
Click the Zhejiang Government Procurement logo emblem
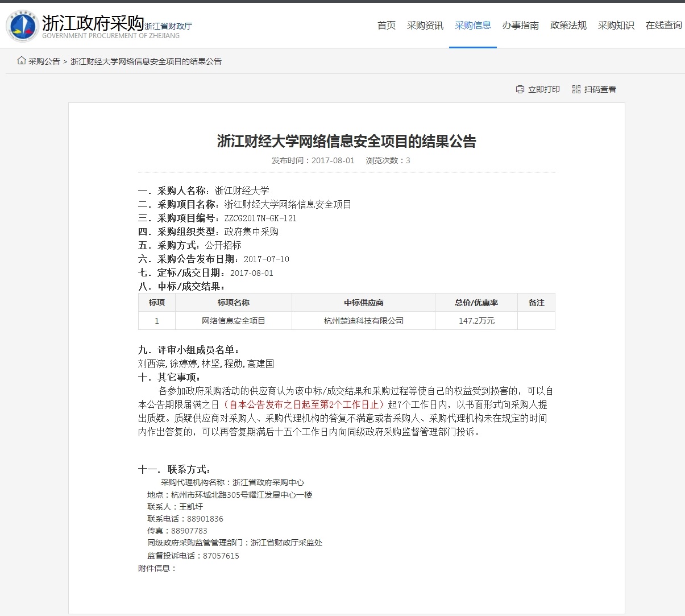(22, 26)
